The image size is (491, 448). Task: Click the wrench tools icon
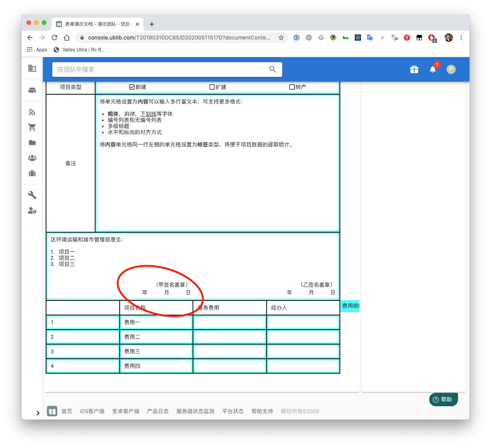pyautogui.click(x=32, y=195)
